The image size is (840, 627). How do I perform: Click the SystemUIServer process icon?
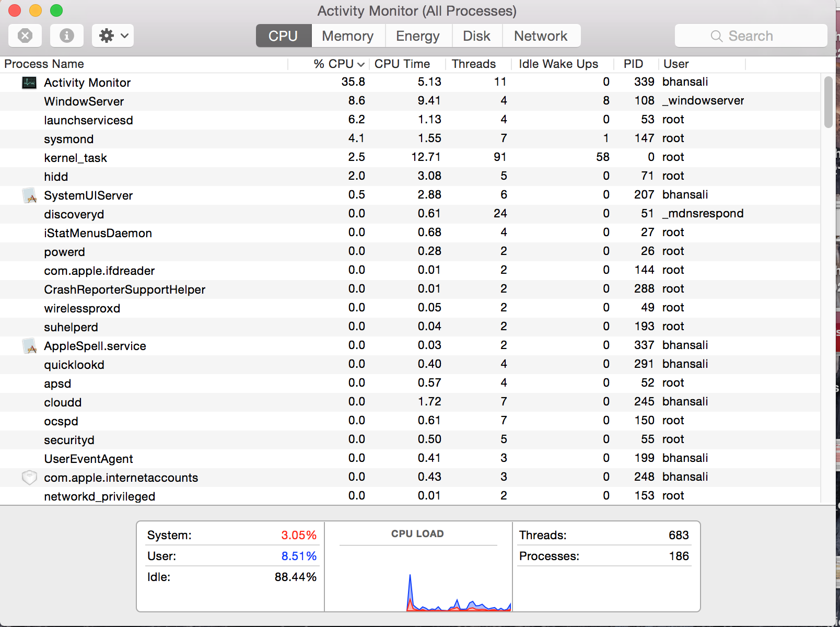click(29, 195)
